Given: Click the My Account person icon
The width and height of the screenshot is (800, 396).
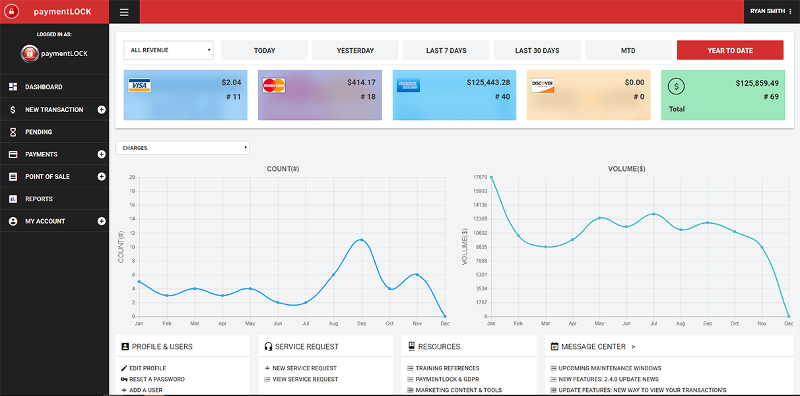Looking at the screenshot, I should click(13, 221).
